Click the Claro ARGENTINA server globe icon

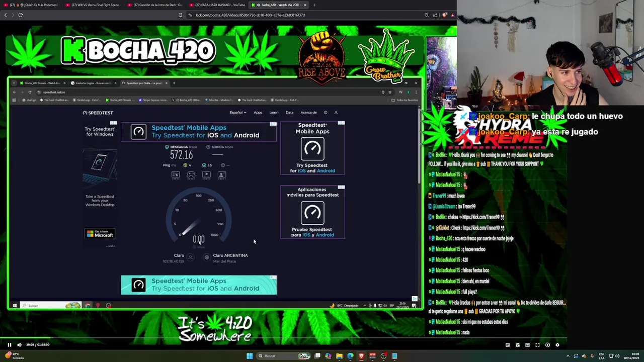[x=207, y=257]
